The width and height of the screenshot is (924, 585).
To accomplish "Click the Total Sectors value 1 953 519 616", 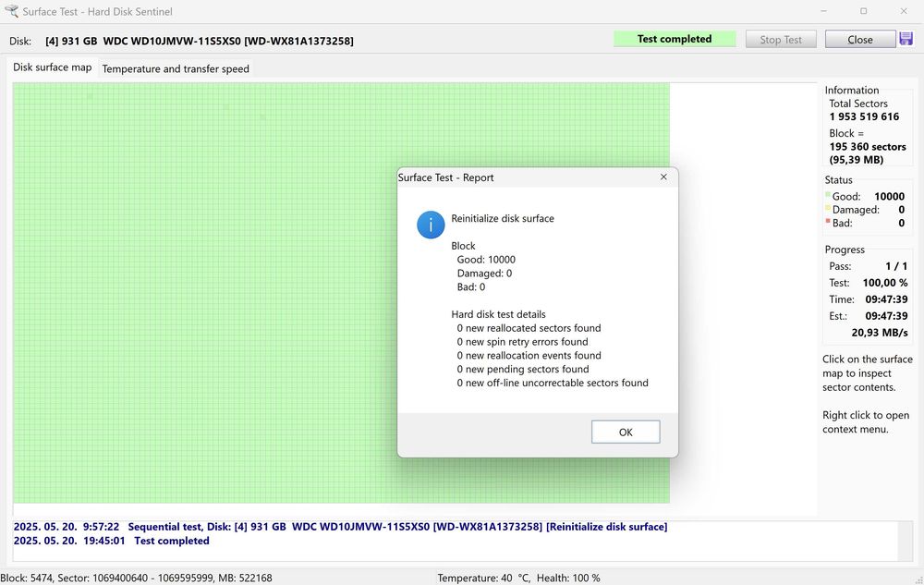I will tap(864, 116).
